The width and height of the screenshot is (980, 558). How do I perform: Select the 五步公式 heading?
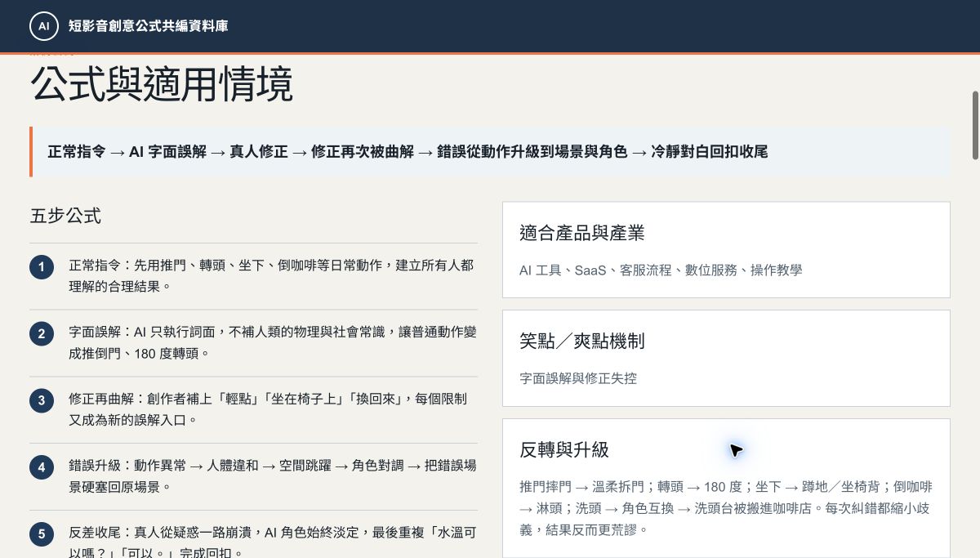65,217
